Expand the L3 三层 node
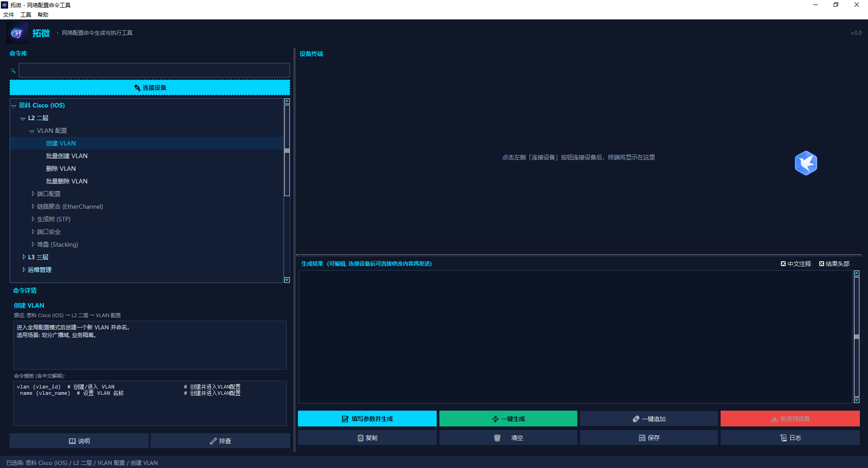The height and width of the screenshot is (468, 868). tap(24, 257)
